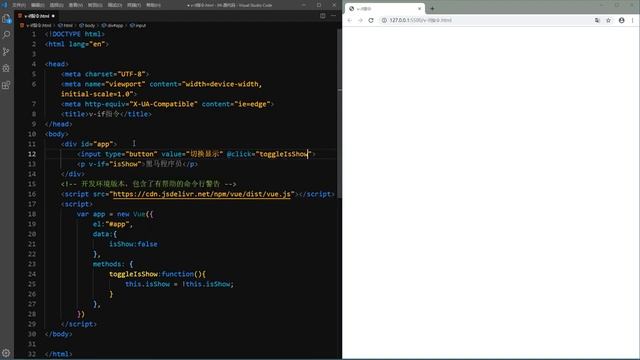Open the Explorer view in VS Code activity bar
640x360 pixels.
(6, 18)
